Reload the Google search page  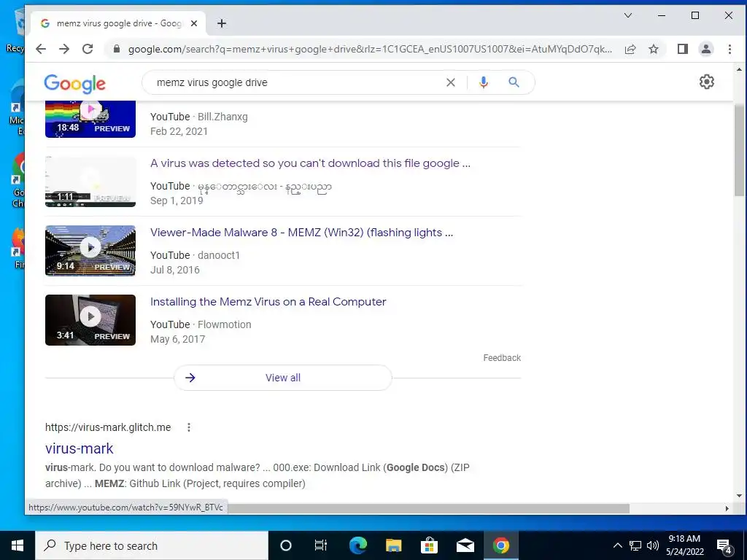88,49
